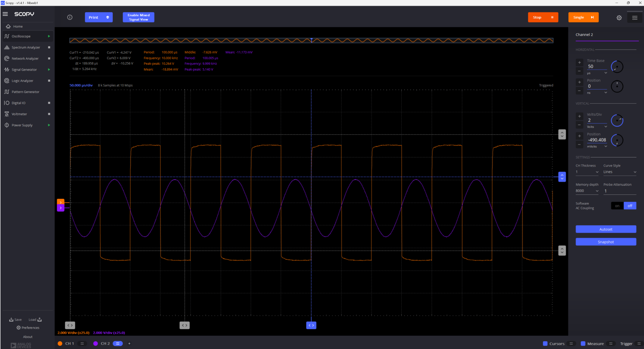Click the top-right menu lines icon

634,18
